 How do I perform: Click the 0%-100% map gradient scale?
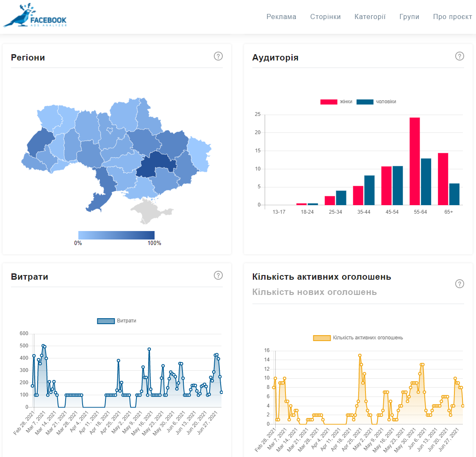[116, 235]
